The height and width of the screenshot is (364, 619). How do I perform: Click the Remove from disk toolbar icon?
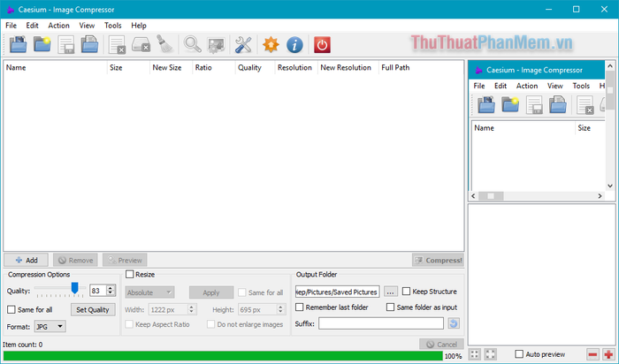(141, 44)
